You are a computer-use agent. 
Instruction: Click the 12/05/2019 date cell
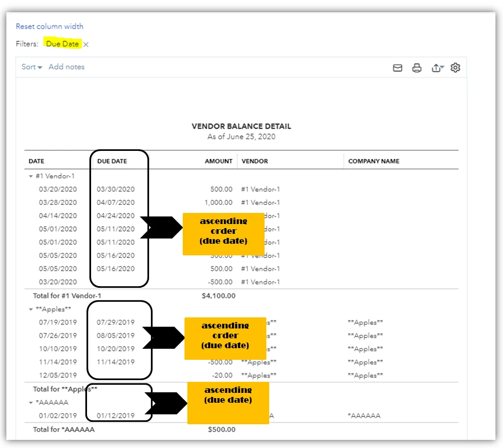tap(58, 375)
